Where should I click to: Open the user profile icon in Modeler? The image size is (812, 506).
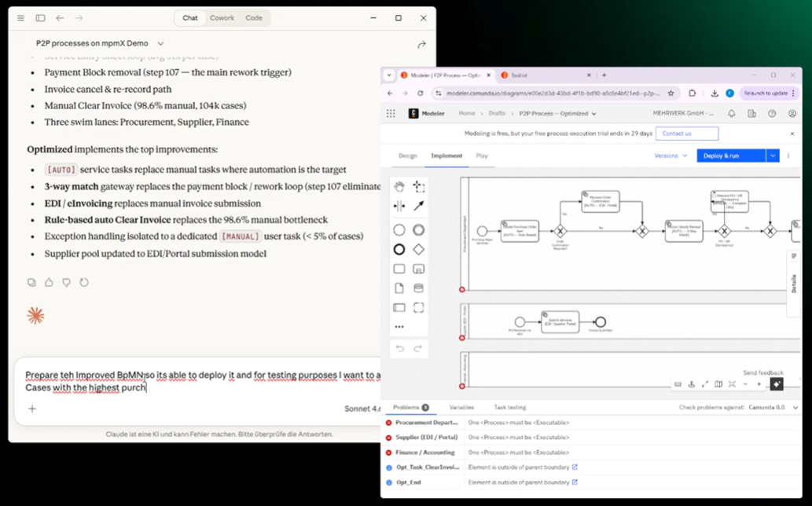pos(792,113)
